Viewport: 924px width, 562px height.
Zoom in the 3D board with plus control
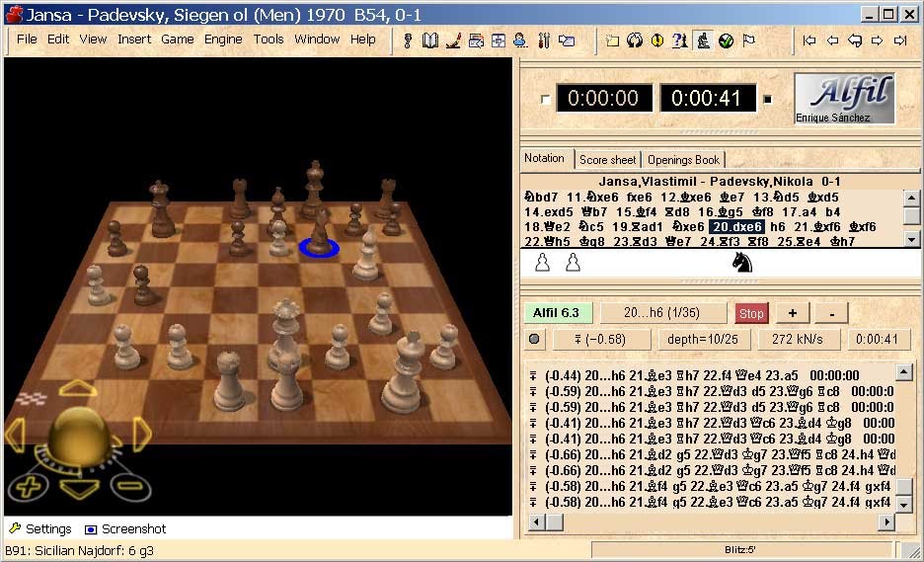(x=29, y=485)
